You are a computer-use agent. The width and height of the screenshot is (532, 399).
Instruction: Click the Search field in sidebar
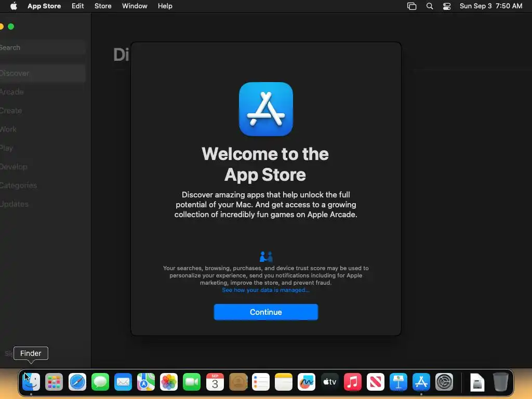43,47
